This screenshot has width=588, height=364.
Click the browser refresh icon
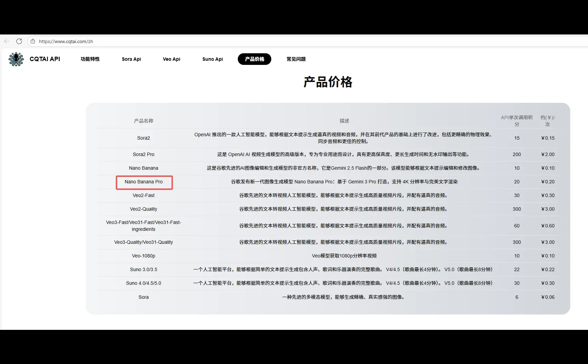[19, 41]
